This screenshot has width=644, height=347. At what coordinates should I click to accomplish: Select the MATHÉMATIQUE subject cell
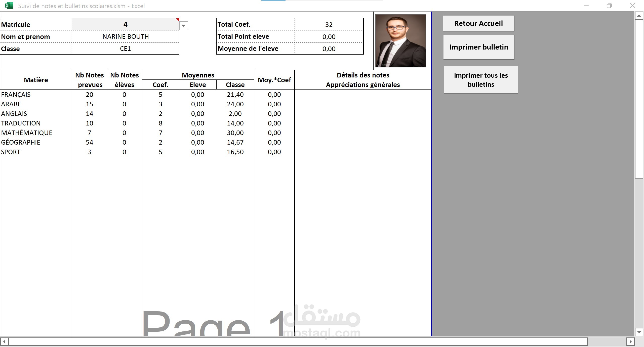pos(27,133)
